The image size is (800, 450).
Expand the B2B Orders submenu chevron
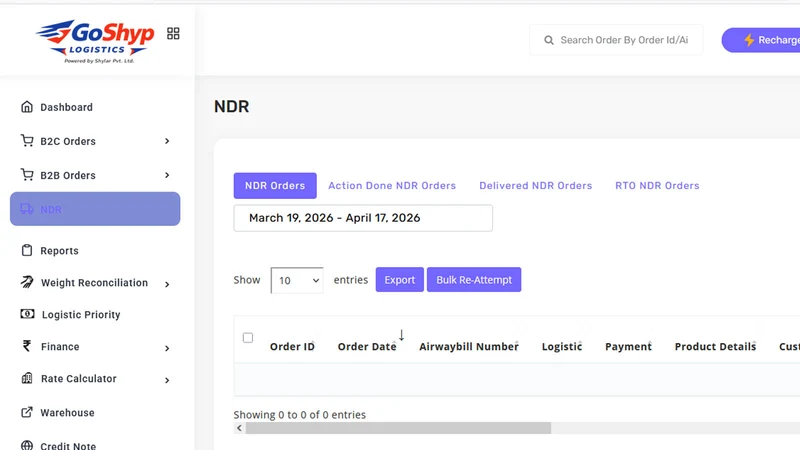pos(167,175)
